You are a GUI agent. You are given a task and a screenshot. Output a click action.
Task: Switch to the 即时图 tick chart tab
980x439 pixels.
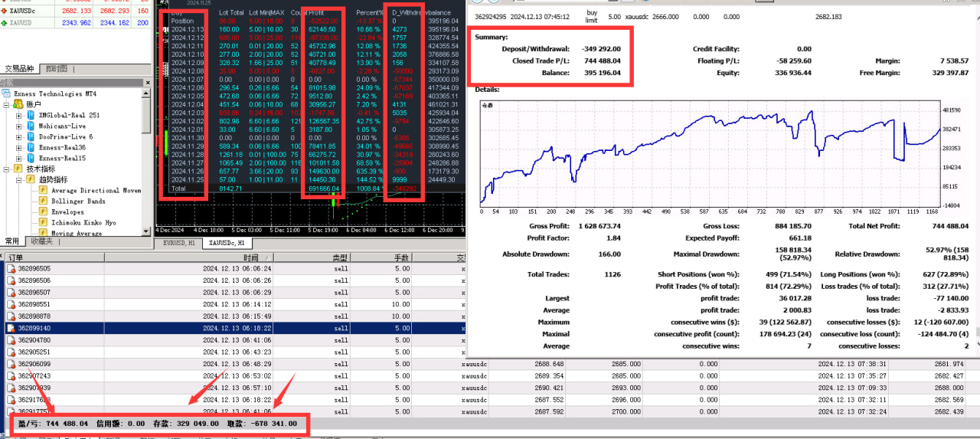(x=57, y=69)
